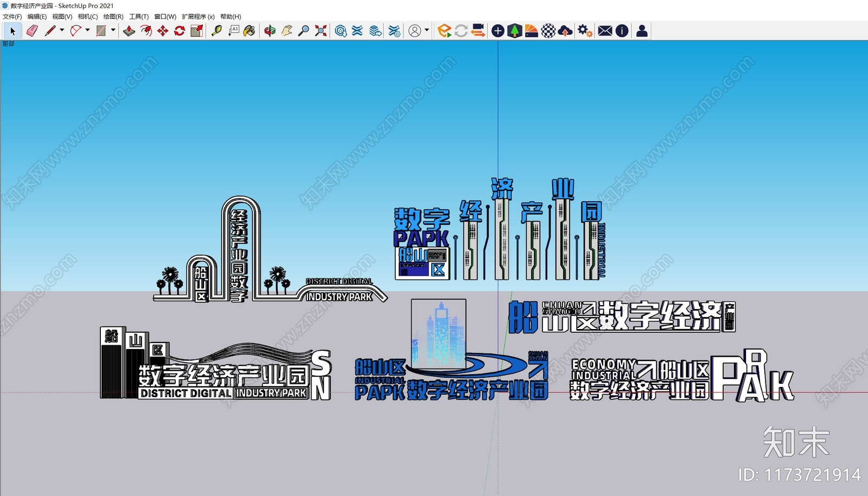Pick the Eraser tool
Viewport: 868px width, 496px height.
(32, 31)
